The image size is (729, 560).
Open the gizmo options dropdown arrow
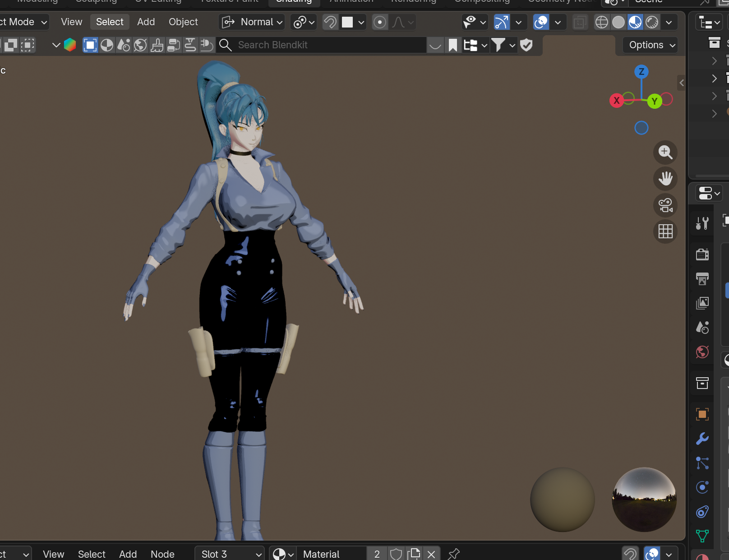[518, 22]
